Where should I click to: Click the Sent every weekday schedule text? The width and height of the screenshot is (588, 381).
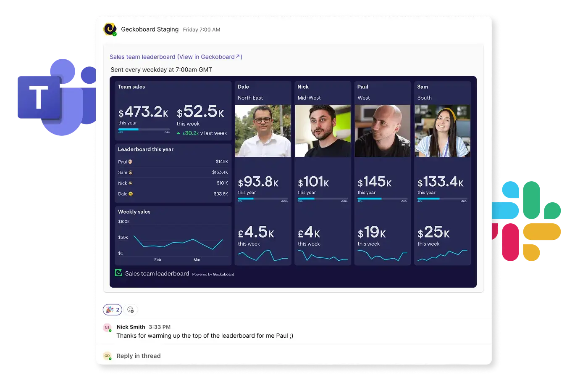tap(161, 70)
